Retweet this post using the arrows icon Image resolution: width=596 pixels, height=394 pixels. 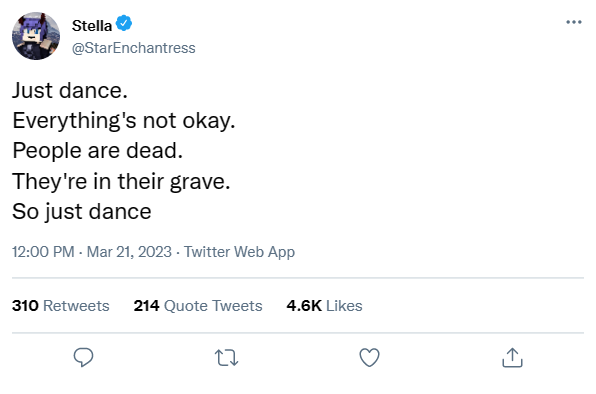(227, 358)
